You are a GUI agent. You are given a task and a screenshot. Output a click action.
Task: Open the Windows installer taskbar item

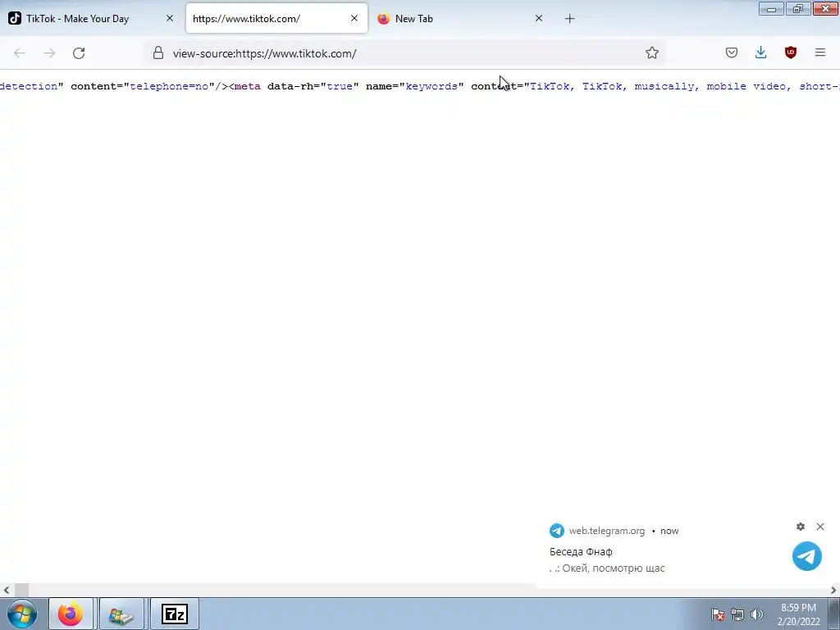pos(121,614)
